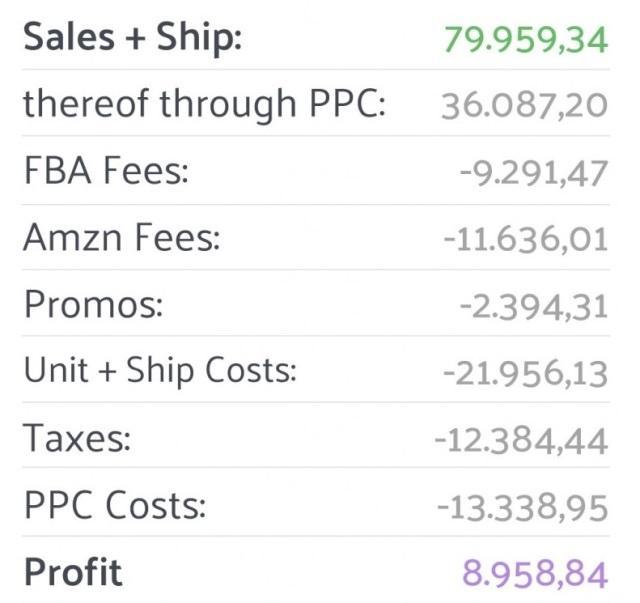This screenshot has height=603, width=640.
Task: Click the Unit + Ship Costs label
Action: click(x=160, y=372)
